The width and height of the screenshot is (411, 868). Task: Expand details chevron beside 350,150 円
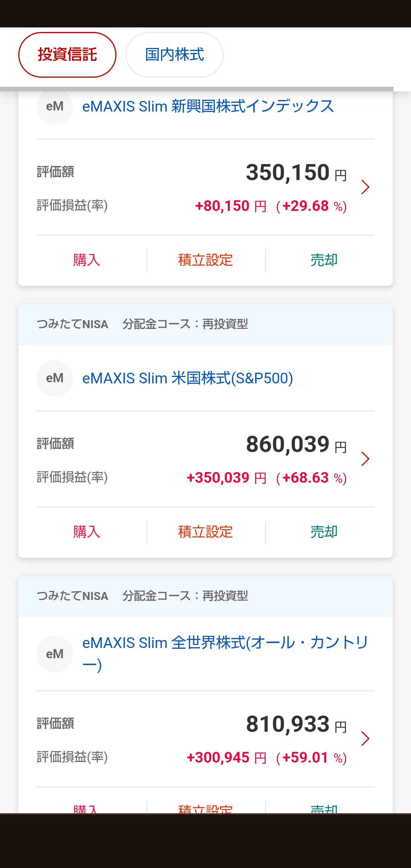click(365, 187)
